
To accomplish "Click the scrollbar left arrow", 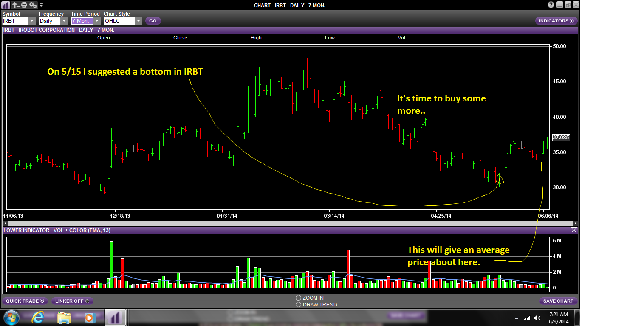I will (5, 223).
